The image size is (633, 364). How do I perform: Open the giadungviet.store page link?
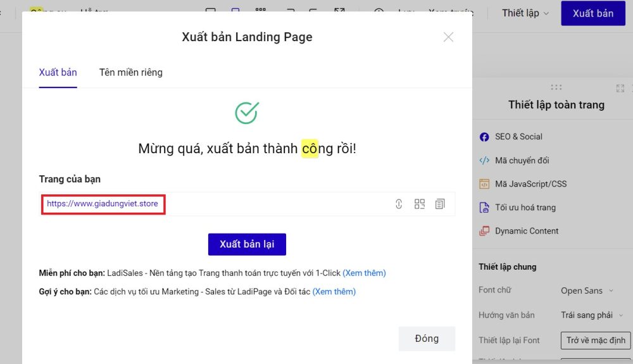coord(103,204)
